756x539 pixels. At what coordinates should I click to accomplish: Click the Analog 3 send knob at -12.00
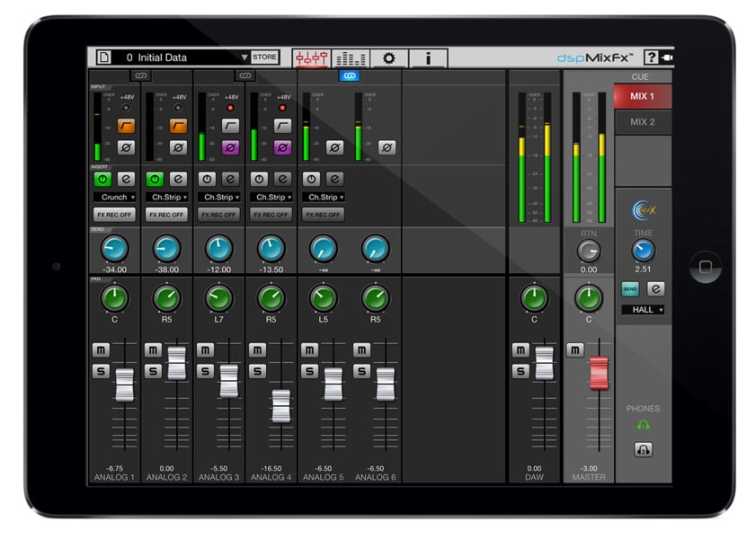[219, 249]
